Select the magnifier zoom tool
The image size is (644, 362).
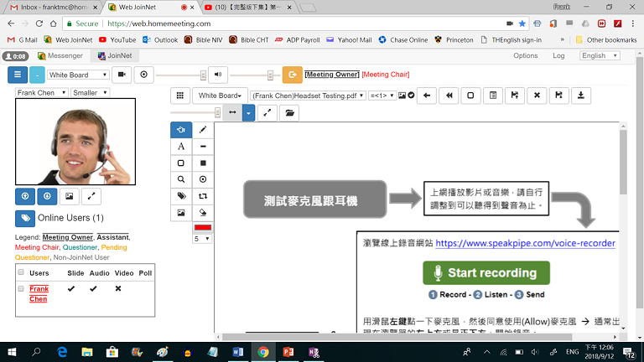pyautogui.click(x=181, y=179)
